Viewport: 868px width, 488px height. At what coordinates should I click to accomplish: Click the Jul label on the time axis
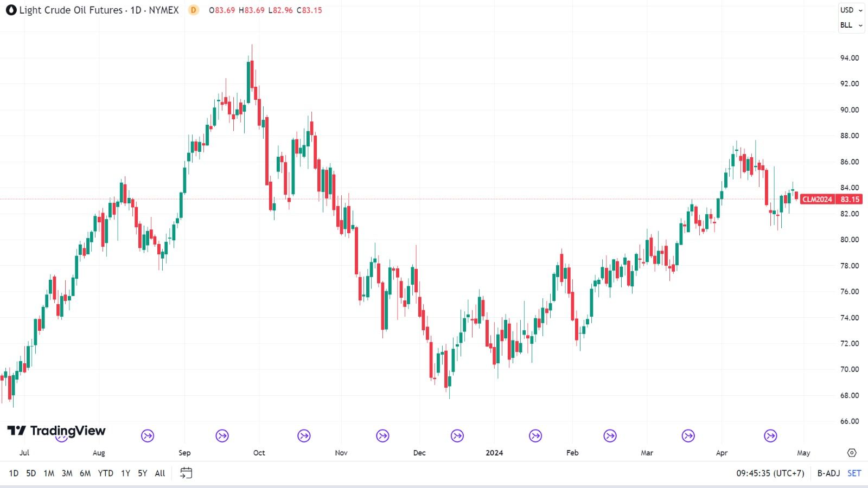pos(24,453)
